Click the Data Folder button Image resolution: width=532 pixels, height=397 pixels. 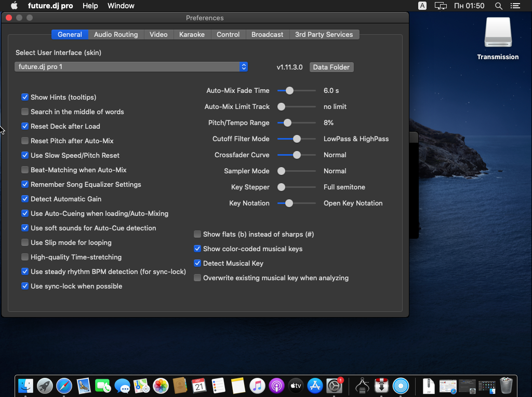point(331,67)
